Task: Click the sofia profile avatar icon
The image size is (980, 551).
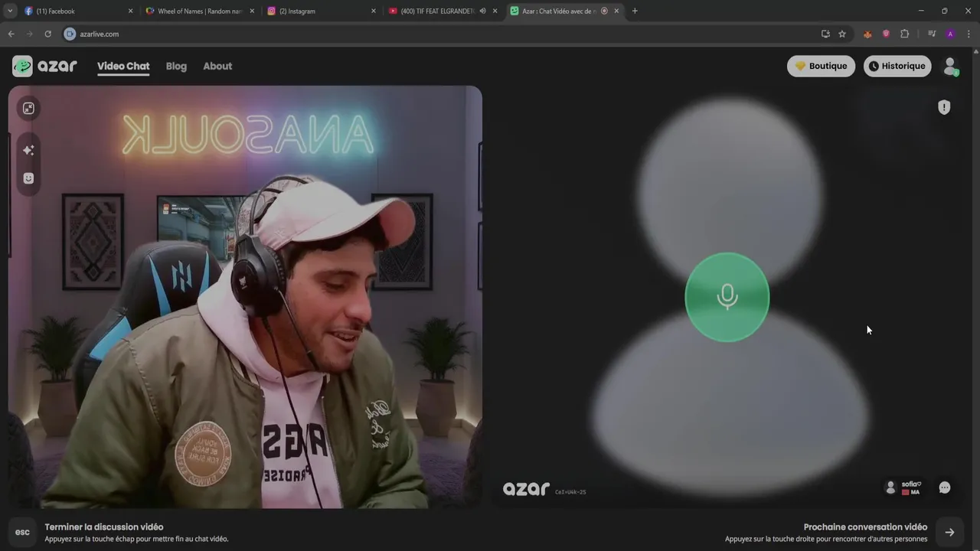Action: tap(890, 487)
